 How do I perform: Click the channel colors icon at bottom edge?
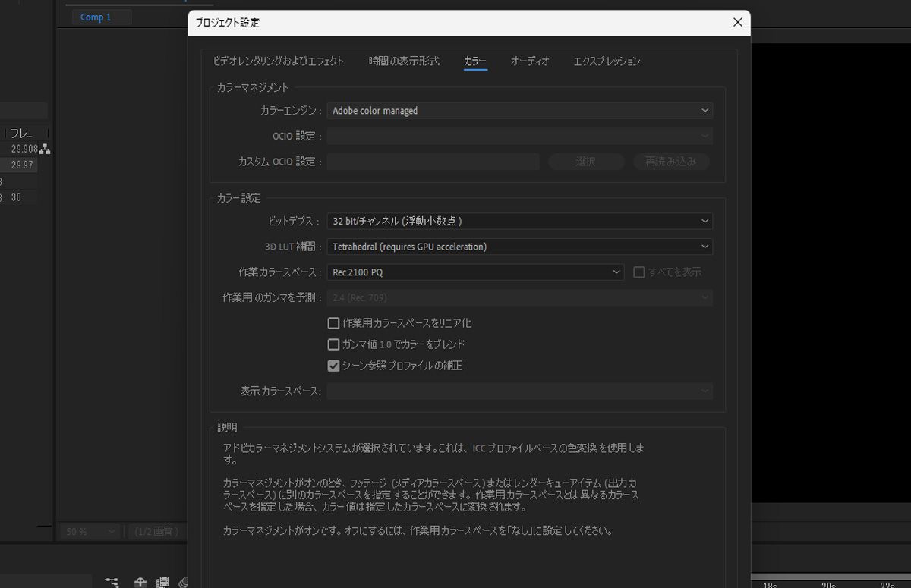click(x=183, y=583)
